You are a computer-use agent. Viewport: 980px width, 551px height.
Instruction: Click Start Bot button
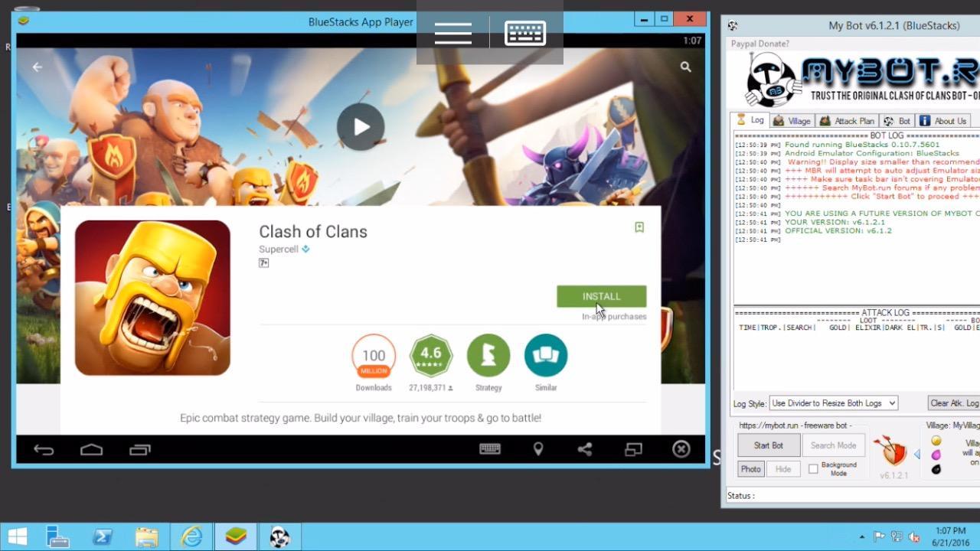(x=769, y=445)
